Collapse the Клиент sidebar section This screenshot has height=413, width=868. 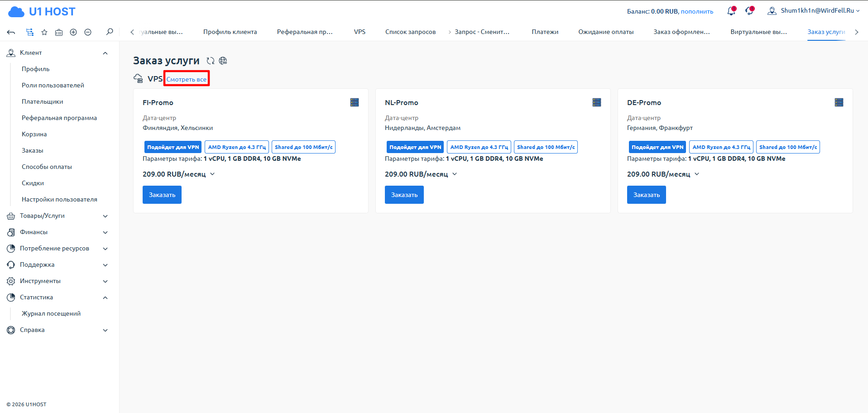pyautogui.click(x=105, y=53)
